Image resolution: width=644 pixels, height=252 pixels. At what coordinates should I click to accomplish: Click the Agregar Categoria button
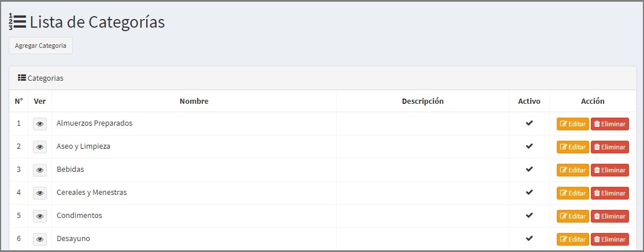pyautogui.click(x=40, y=46)
